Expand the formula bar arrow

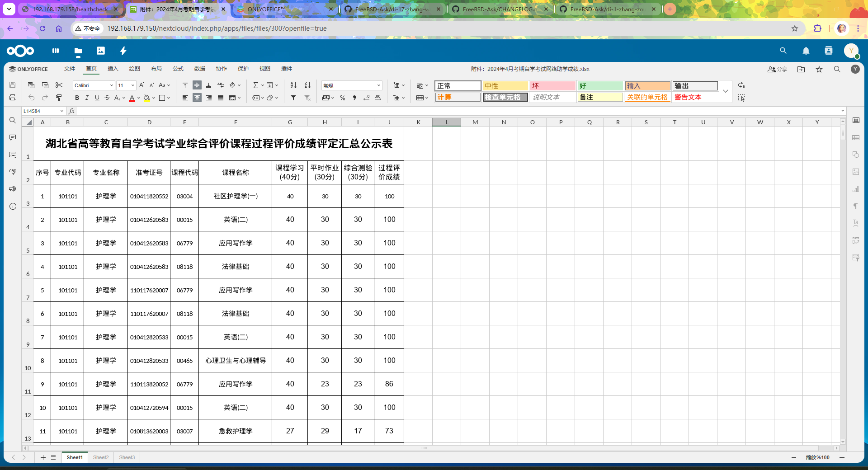tap(843, 111)
